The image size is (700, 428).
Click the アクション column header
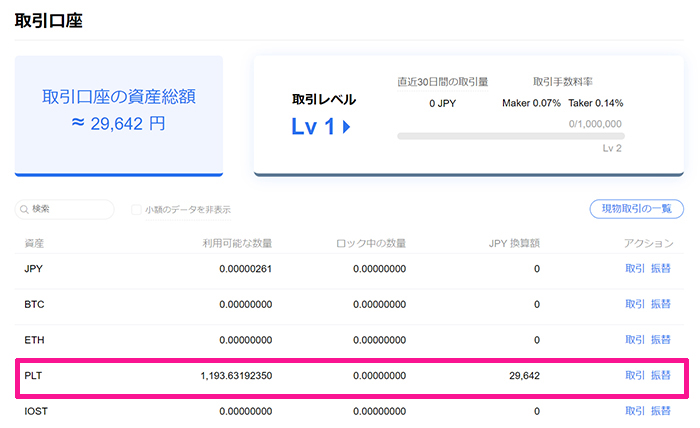(649, 243)
